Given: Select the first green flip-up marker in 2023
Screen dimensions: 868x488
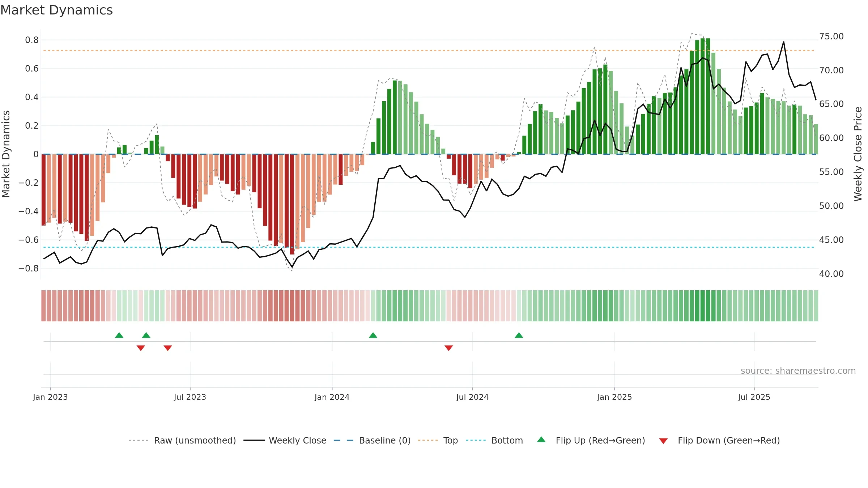Looking at the screenshot, I should [119, 335].
